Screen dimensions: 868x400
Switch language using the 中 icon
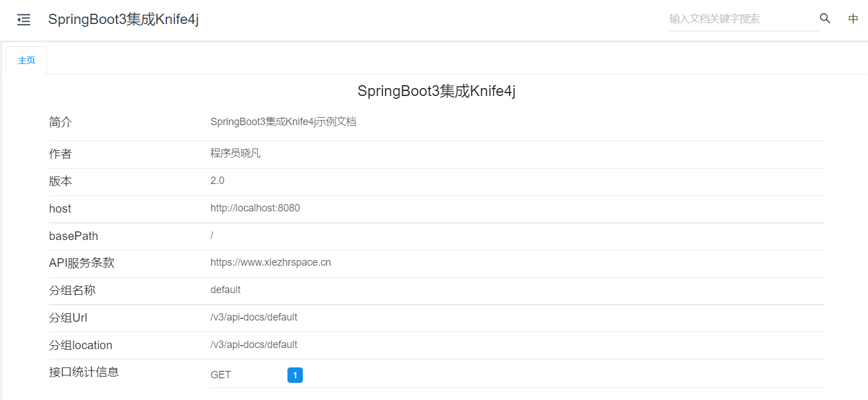tap(853, 19)
